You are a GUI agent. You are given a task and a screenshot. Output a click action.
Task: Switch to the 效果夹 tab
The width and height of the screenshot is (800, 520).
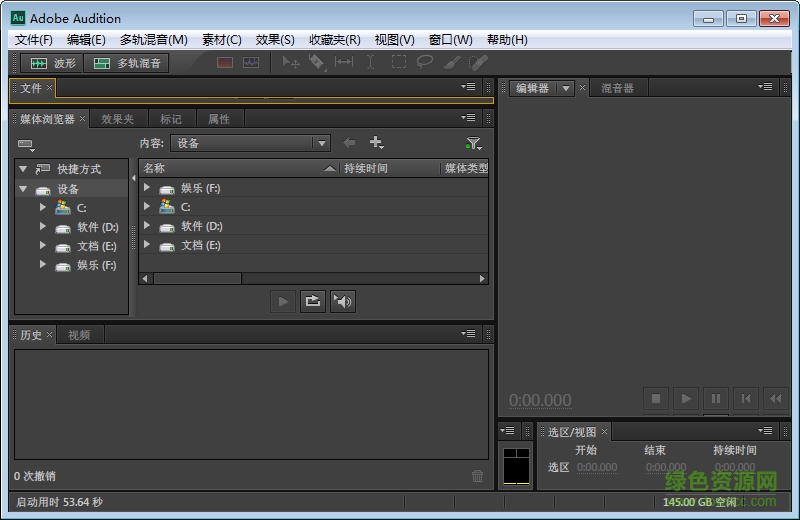tap(117, 119)
